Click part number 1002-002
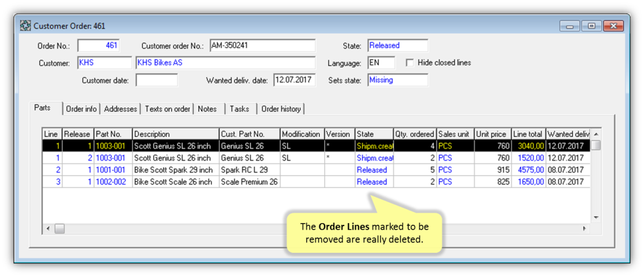 [x=110, y=182]
